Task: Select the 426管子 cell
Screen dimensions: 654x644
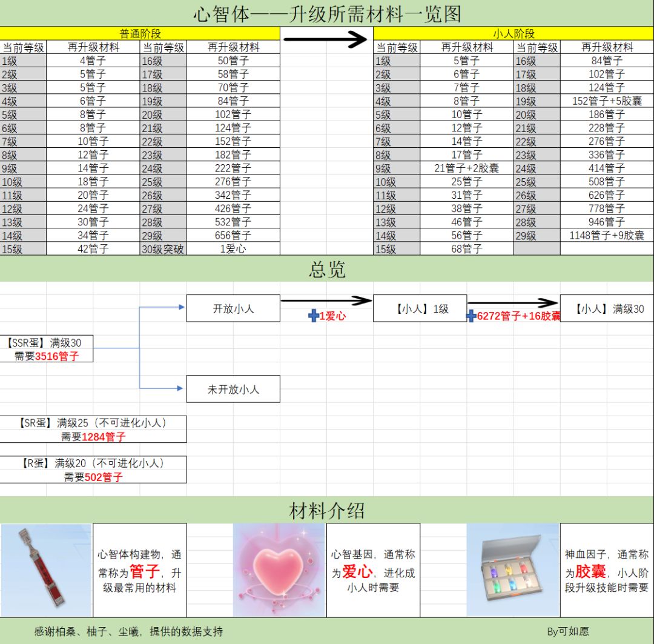Action: coord(233,208)
